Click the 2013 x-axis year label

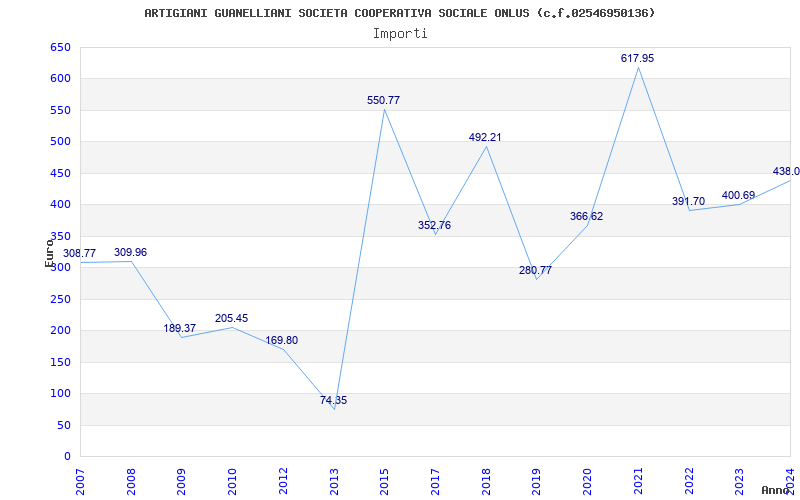(334, 482)
